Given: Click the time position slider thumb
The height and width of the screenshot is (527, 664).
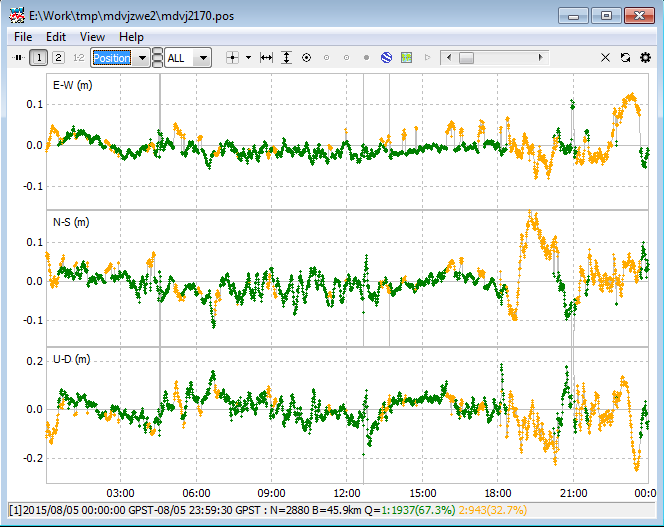Looking at the screenshot, I should pos(466,58).
